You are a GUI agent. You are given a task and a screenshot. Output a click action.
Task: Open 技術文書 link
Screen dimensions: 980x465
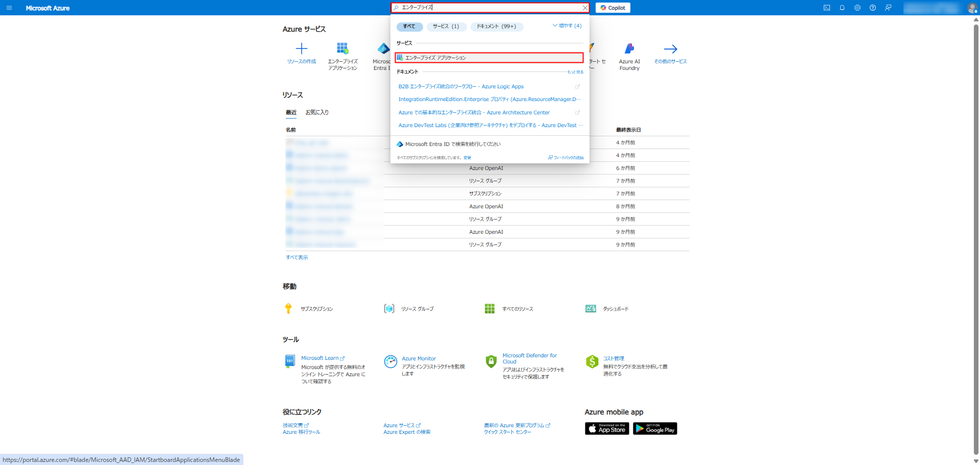296,426
